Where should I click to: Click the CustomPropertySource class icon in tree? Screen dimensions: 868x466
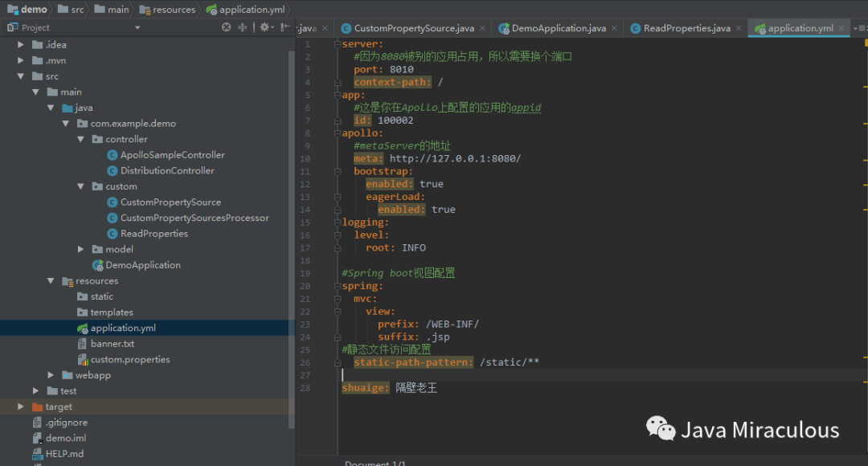[113, 202]
